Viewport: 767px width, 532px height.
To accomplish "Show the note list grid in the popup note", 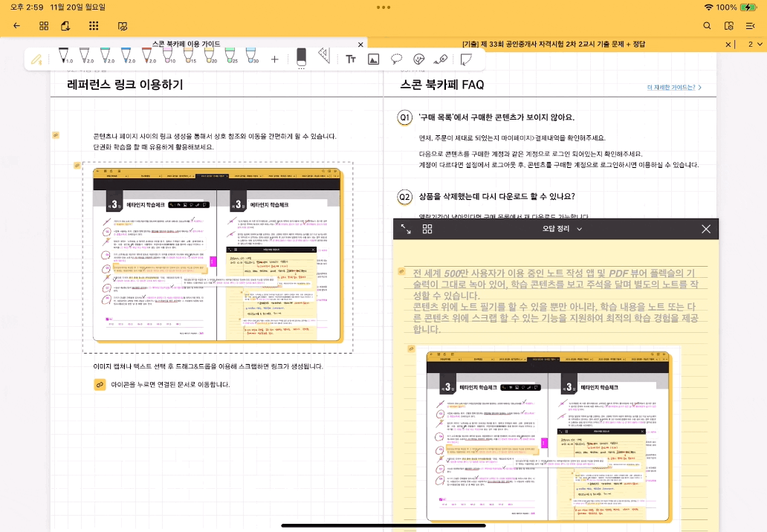I will [427, 229].
